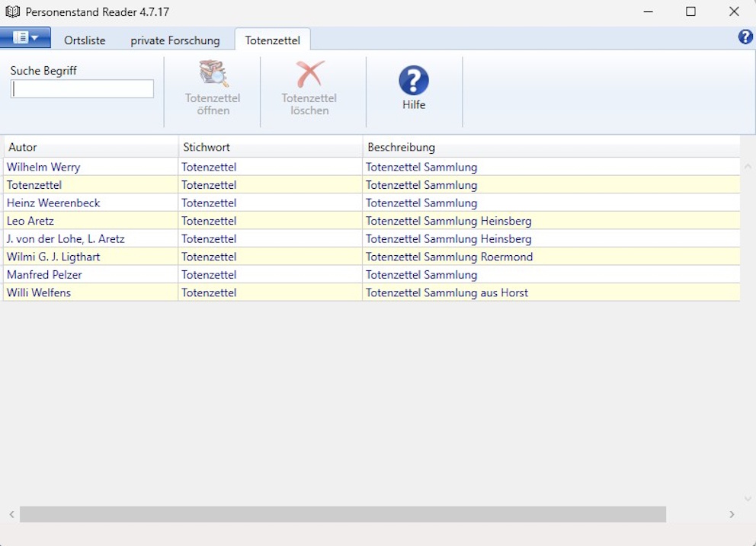
Task: Click the Personenstand Reader title bar icon
Action: (12, 11)
